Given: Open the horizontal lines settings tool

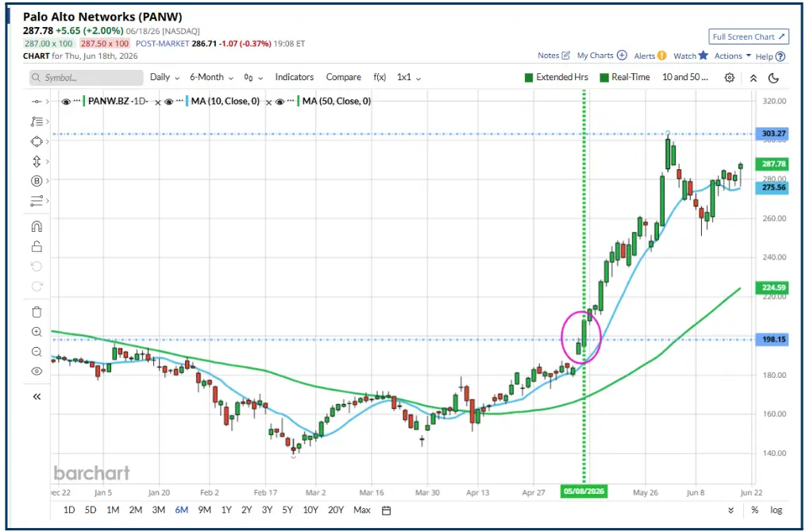Looking at the screenshot, I should (36, 200).
